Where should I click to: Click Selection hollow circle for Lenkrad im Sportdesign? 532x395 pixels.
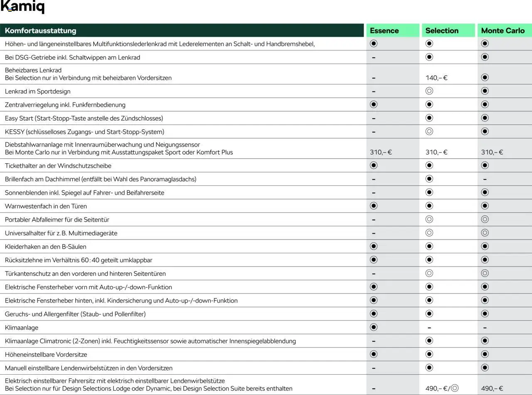click(x=429, y=91)
